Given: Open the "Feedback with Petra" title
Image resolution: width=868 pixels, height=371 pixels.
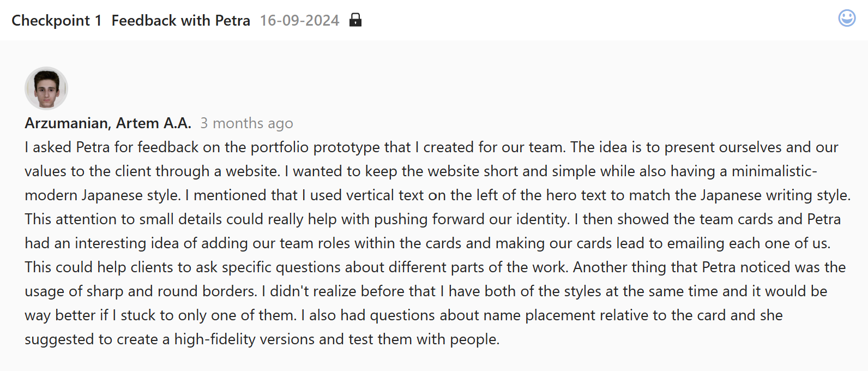Looking at the screenshot, I should (181, 21).
